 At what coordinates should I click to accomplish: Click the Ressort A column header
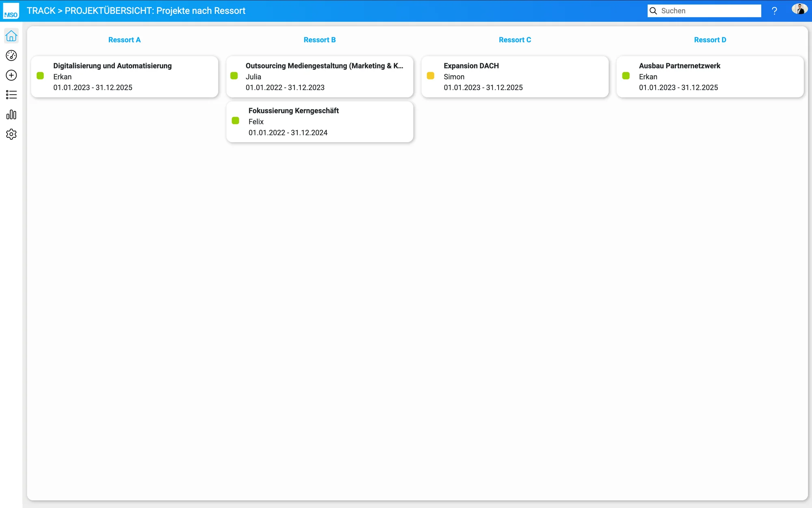tap(124, 40)
